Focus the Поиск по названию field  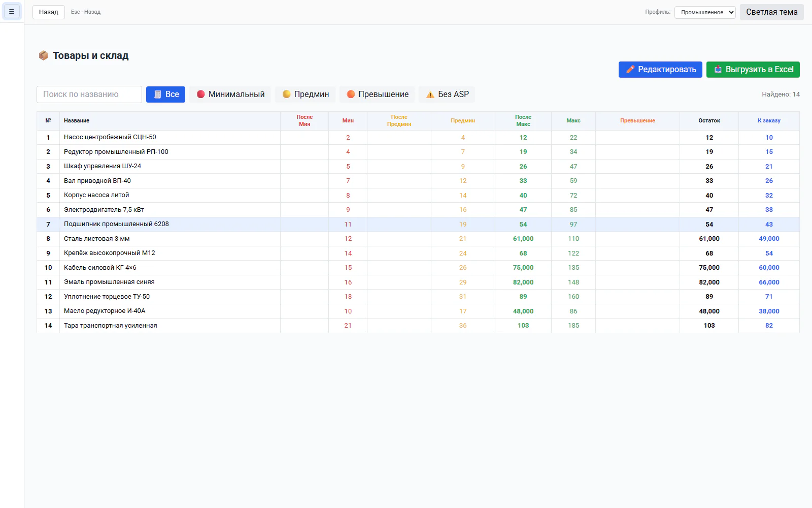89,94
